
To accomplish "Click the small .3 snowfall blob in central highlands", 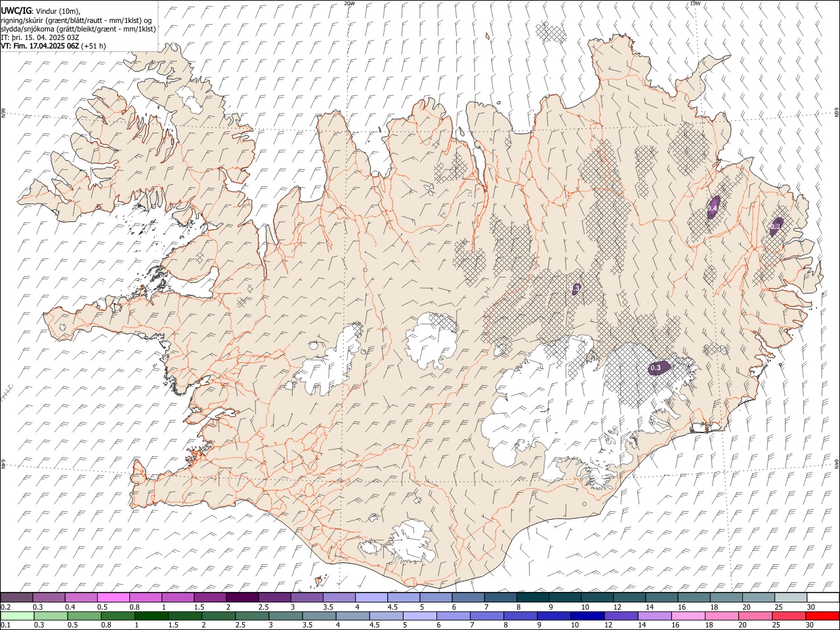I will (x=576, y=288).
